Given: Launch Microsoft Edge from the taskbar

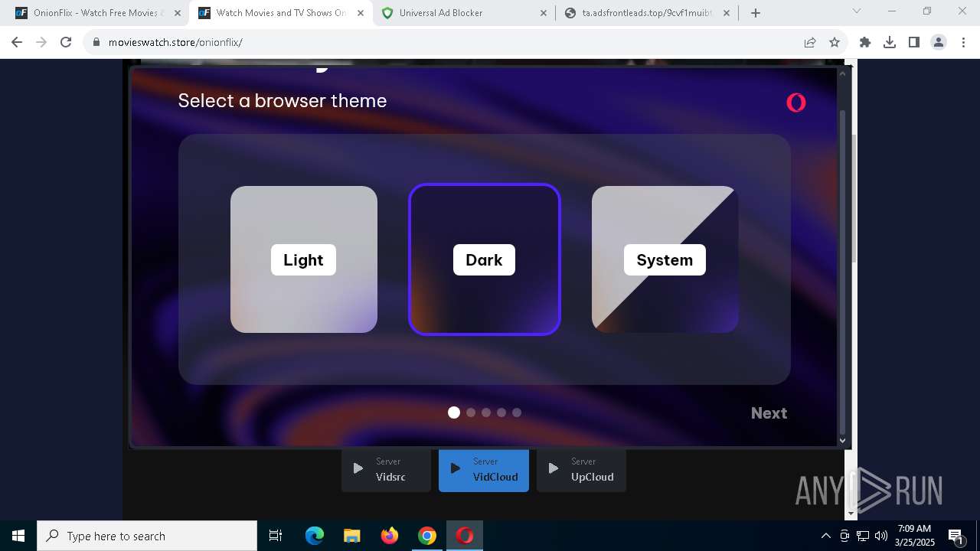Looking at the screenshot, I should pos(315,536).
